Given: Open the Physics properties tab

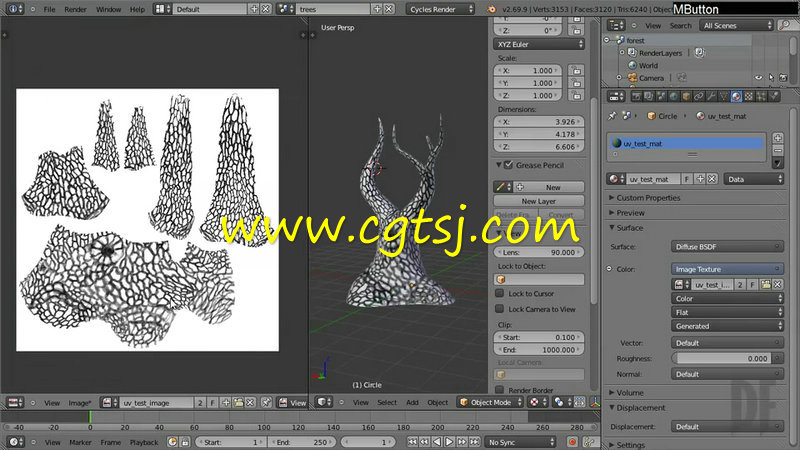Looking at the screenshot, I should pos(773,96).
